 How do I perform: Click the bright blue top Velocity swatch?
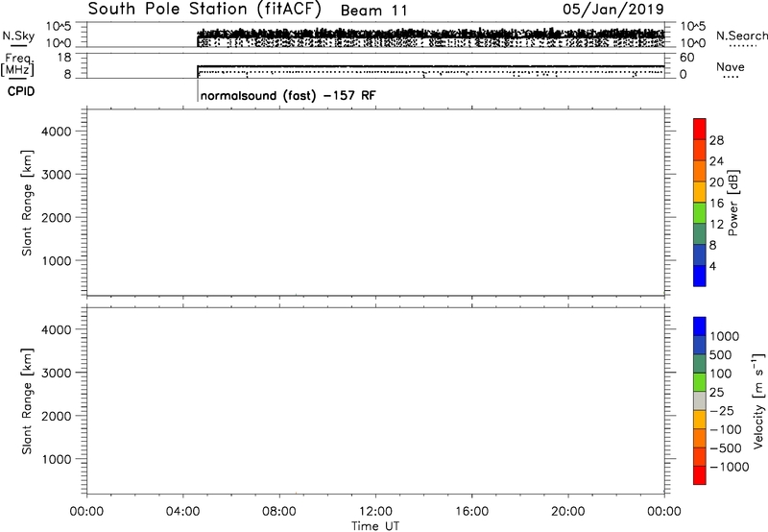[x=700, y=326]
